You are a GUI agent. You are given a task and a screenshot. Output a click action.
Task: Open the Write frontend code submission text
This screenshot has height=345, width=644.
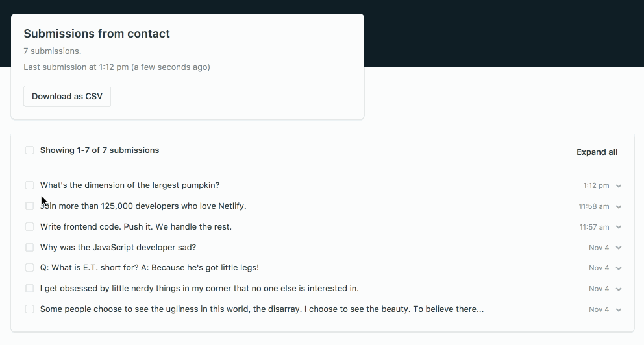[136, 227]
